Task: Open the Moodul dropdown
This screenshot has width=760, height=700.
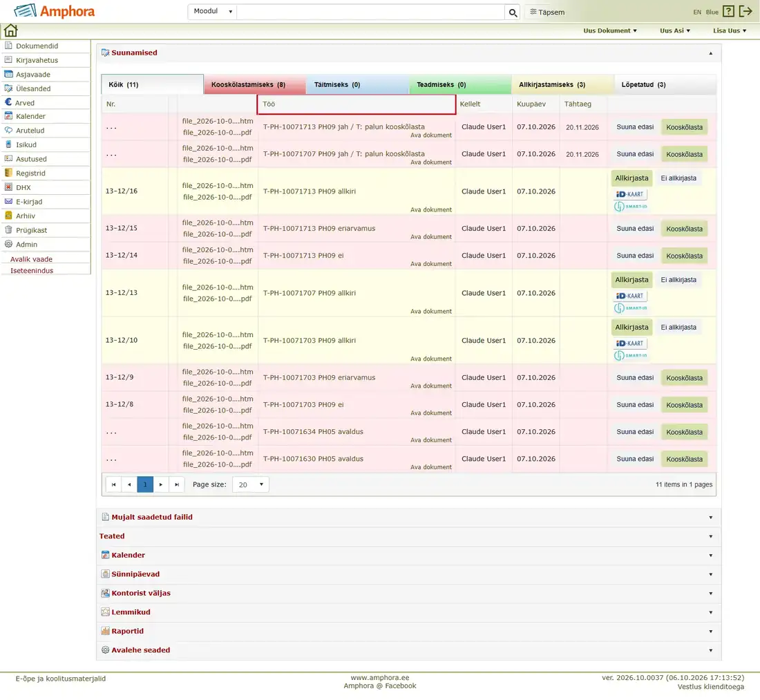Action: [x=213, y=12]
